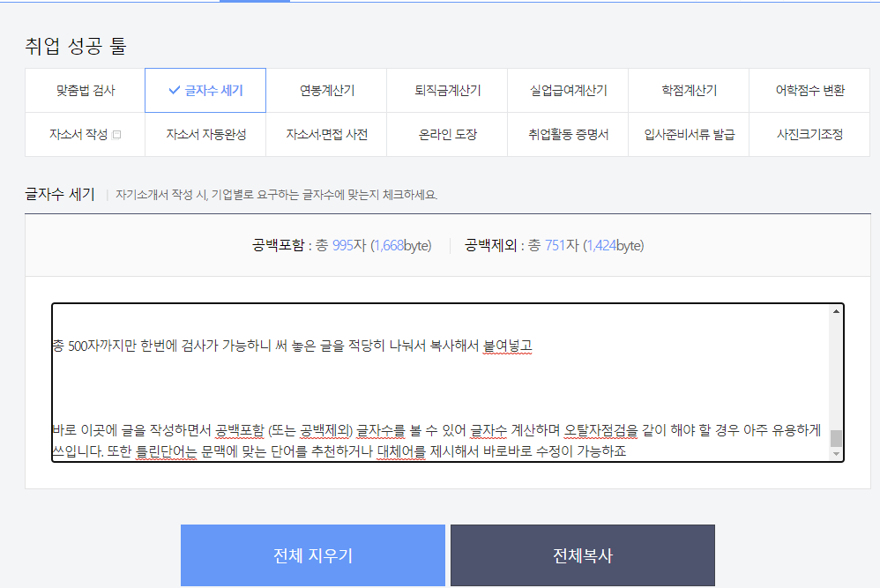Open the 자소서 작성 cover letter writer
The width and height of the screenshot is (880, 588).
79,133
